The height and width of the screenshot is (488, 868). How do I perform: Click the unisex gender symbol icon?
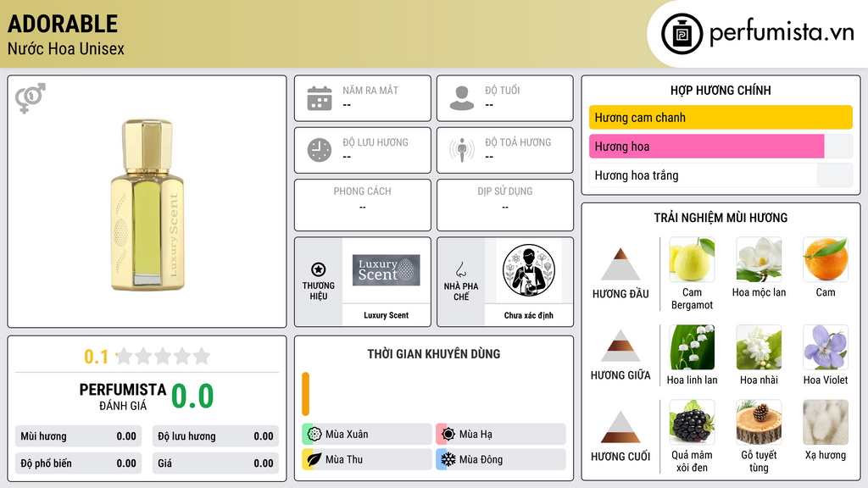click(x=31, y=98)
